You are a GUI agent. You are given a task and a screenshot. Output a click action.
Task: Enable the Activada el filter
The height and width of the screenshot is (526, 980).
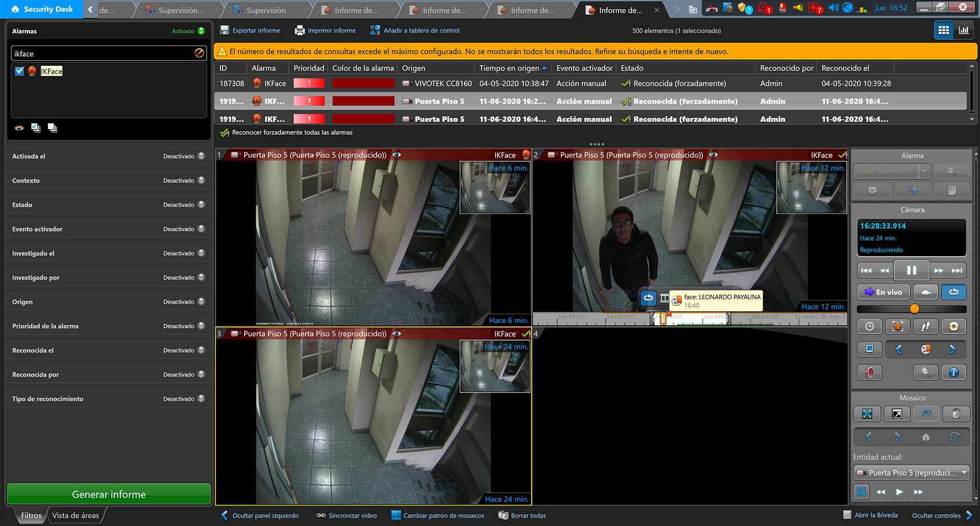201,156
